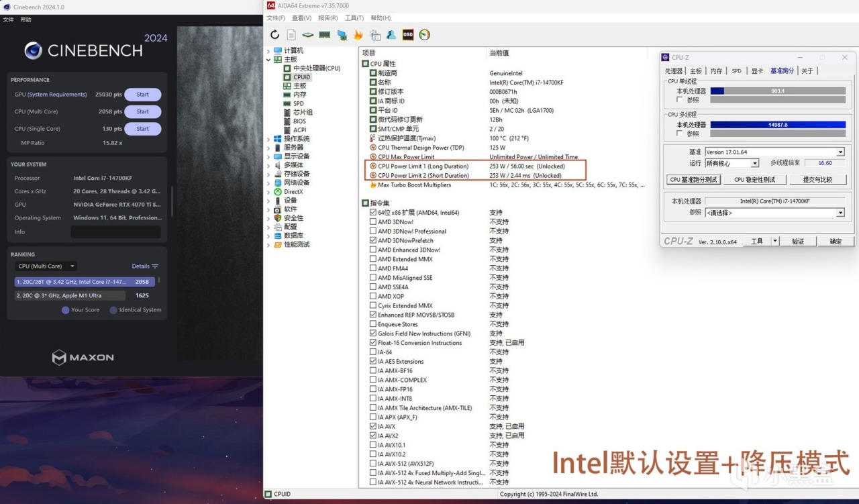This screenshot has width=859, height=504.
Task: Click the 软件 camera icon in tree
Action: tap(278, 209)
